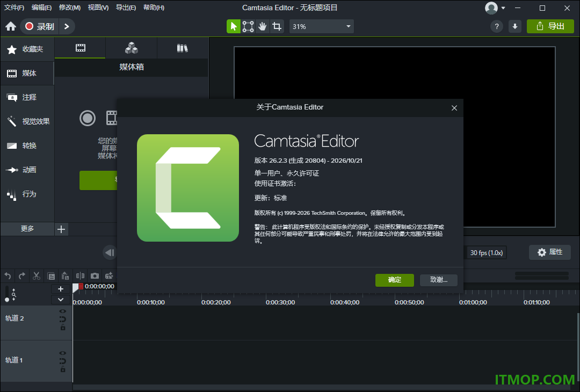Capture a frame snapshot with camera icon
This screenshot has height=392, width=580.
95,276
